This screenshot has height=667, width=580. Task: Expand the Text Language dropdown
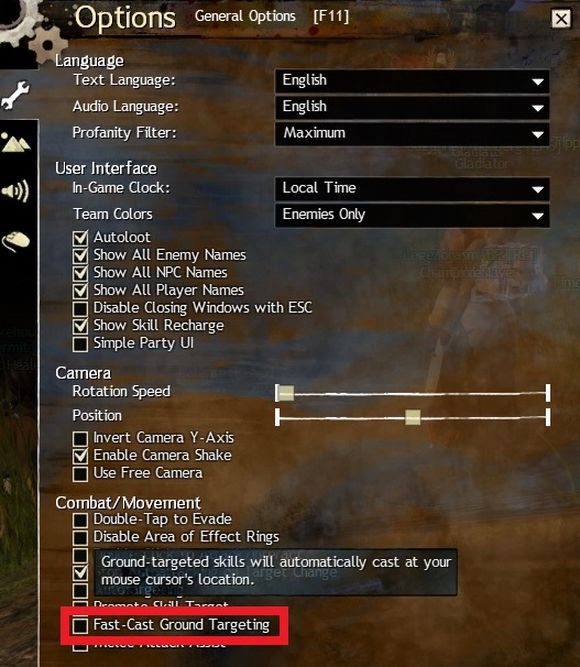(x=412, y=81)
